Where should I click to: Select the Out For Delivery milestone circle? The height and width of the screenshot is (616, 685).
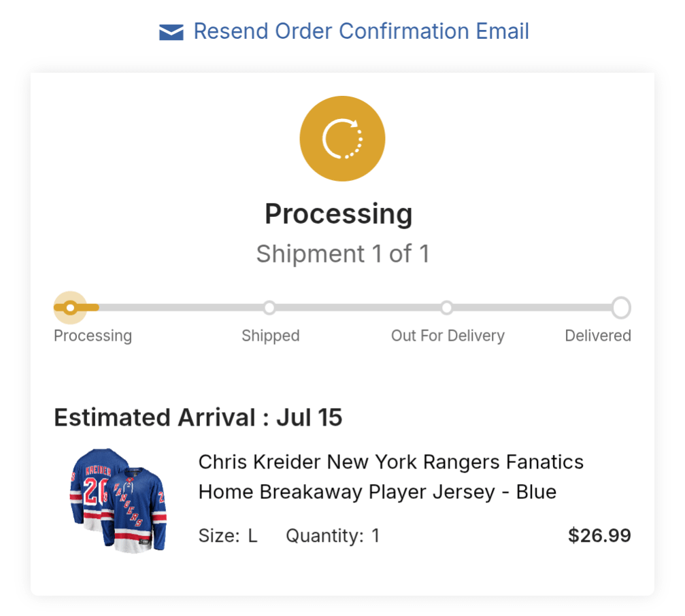(x=447, y=307)
